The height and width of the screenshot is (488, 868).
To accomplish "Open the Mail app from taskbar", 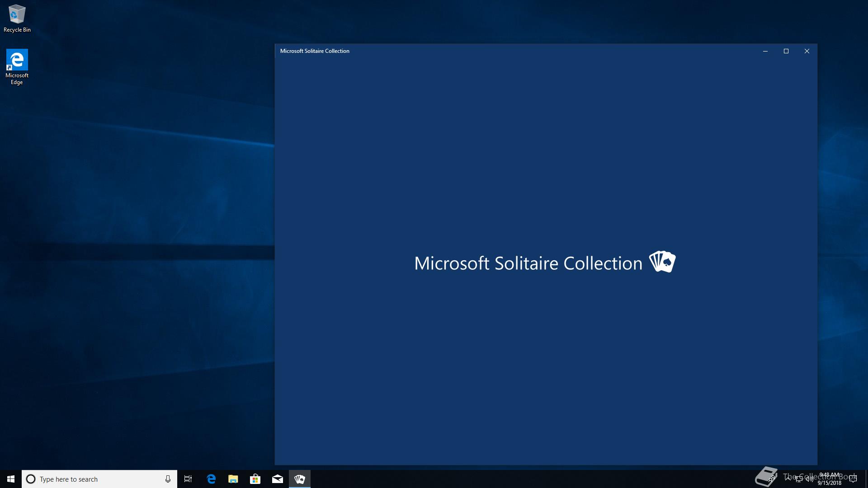I will [x=278, y=479].
